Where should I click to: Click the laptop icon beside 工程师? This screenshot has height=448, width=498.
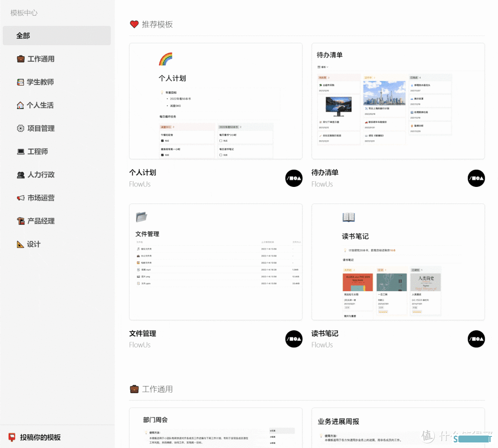click(x=21, y=151)
